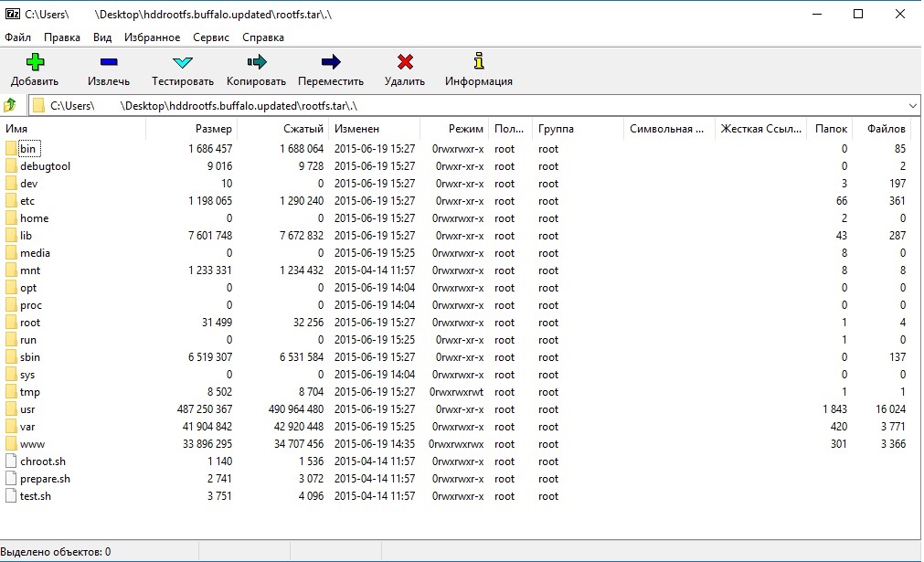
Task: Select the var folder icon
Action: (11, 427)
